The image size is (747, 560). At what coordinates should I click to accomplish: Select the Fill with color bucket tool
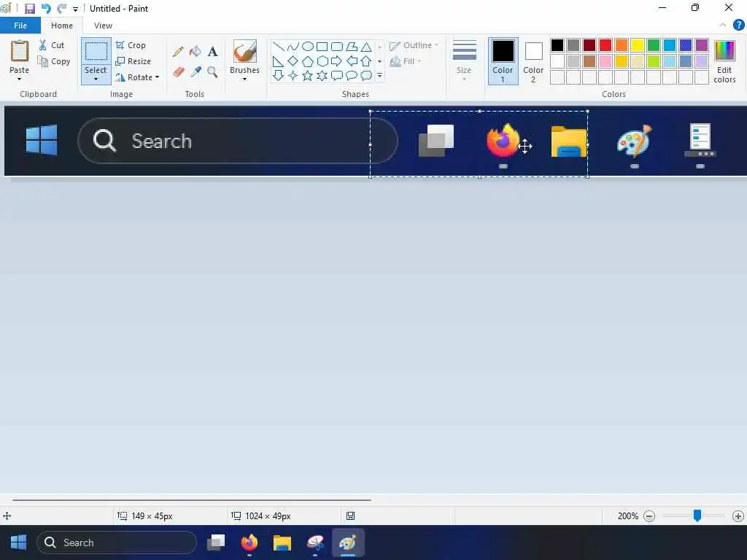click(x=196, y=52)
